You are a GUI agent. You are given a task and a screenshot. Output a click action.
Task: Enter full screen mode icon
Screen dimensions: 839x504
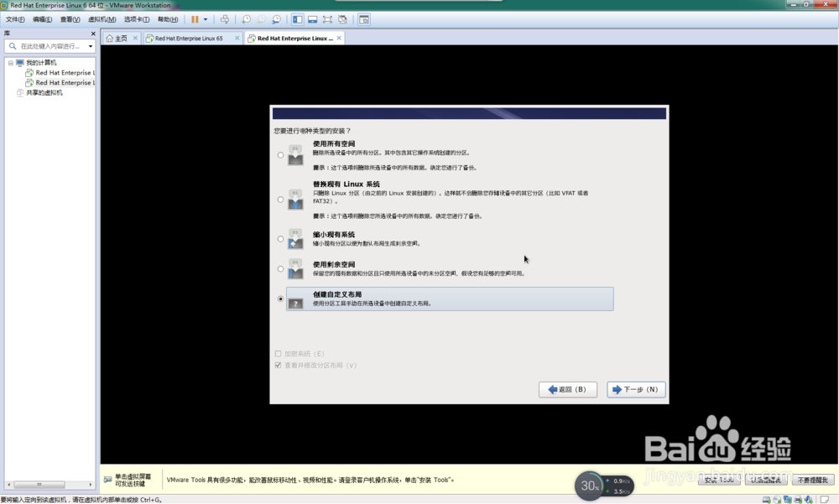tap(327, 19)
